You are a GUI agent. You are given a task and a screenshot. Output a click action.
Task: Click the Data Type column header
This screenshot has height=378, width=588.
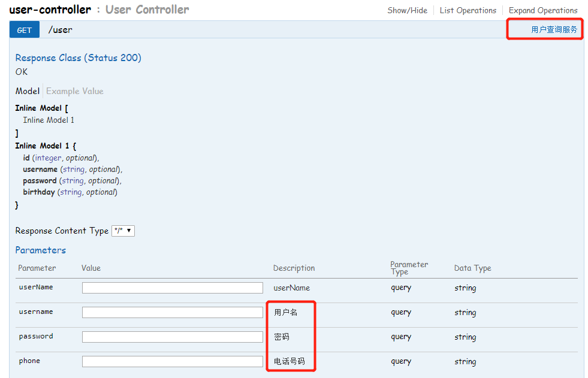(x=472, y=268)
